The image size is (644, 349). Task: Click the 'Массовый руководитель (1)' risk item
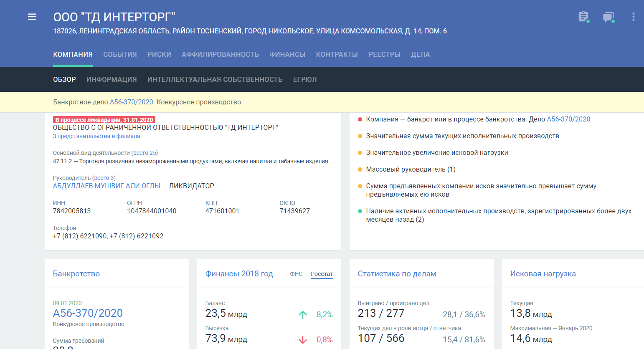411,169
